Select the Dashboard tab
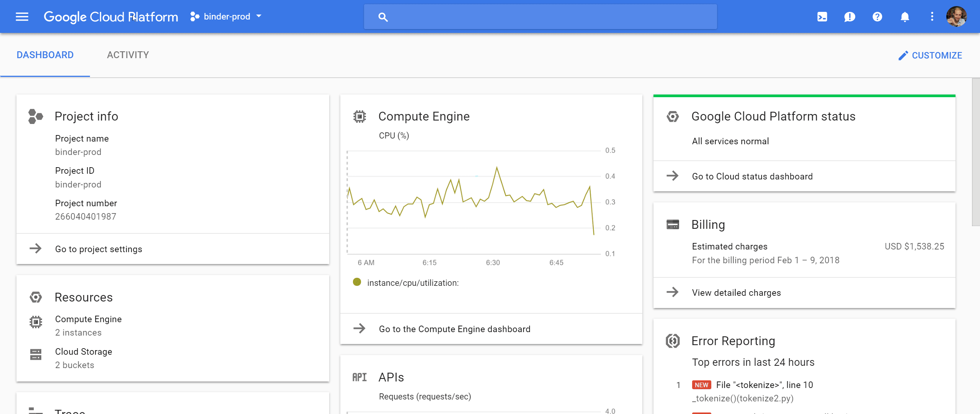The height and width of the screenshot is (414, 980). click(x=45, y=55)
